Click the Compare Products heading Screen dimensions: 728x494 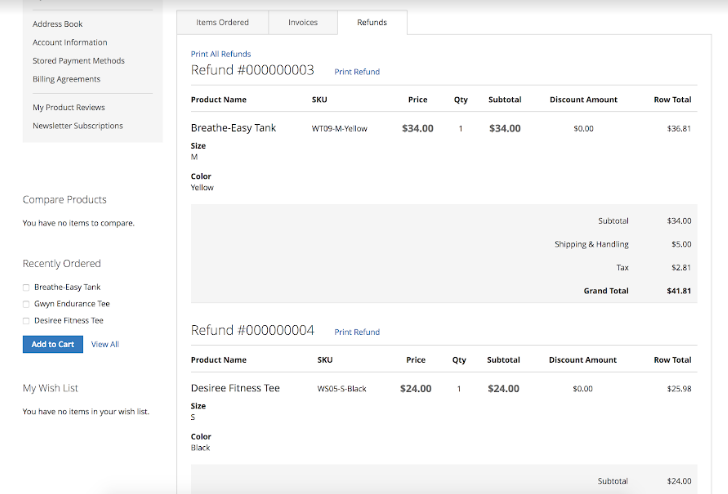pyautogui.click(x=65, y=200)
